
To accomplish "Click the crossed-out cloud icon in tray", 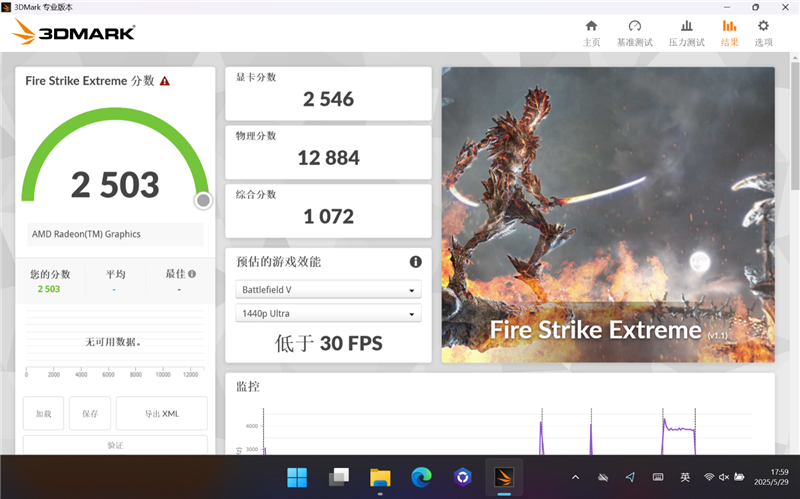I will click(603, 478).
